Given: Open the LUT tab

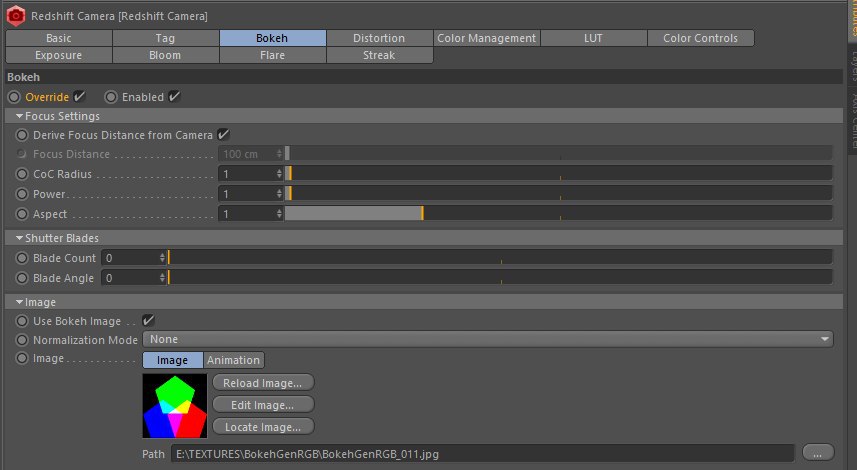Looking at the screenshot, I should coord(593,38).
